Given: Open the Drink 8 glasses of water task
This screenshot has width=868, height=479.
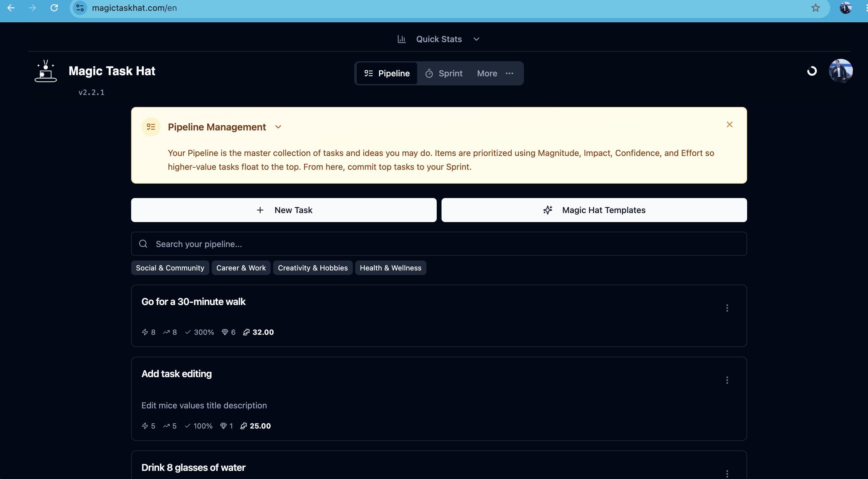Looking at the screenshot, I should click(193, 468).
